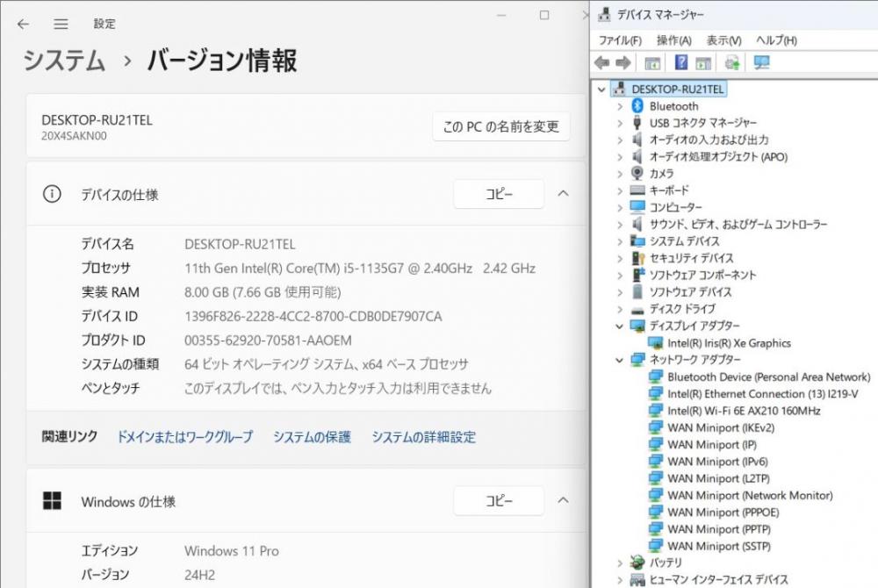This screenshot has height=588, width=878.
Task: Select Bluetooth Device (Personal Area Network)
Action: (769, 377)
